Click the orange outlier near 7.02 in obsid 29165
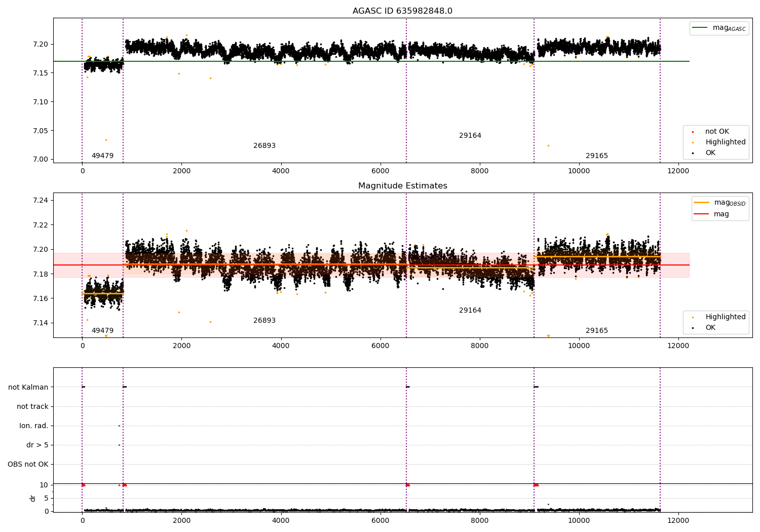 tap(548, 146)
